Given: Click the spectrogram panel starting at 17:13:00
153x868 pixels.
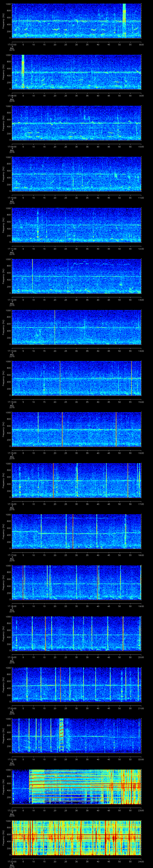Looking at the screenshot, I should pyautogui.click(x=76, y=327).
